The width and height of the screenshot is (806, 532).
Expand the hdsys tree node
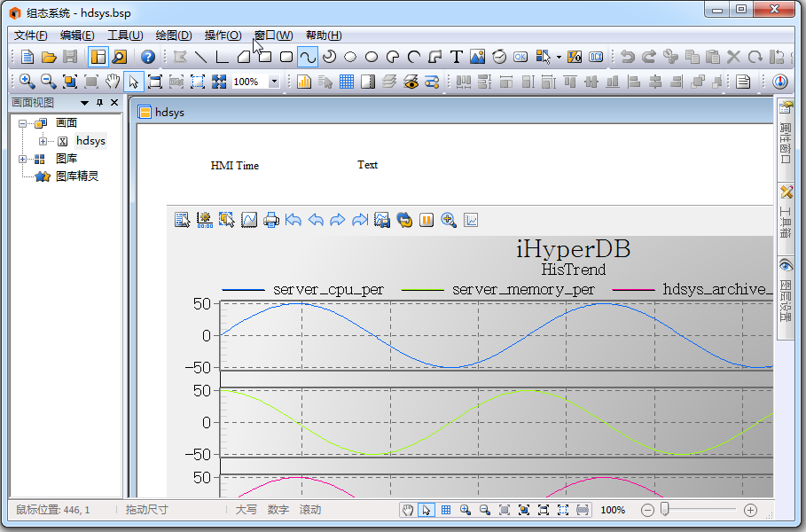[x=43, y=141]
